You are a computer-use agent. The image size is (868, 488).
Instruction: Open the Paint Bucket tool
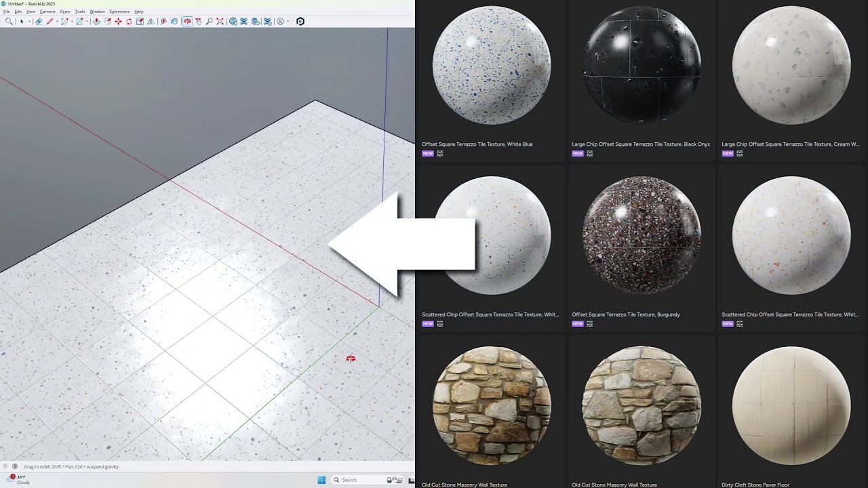(174, 22)
